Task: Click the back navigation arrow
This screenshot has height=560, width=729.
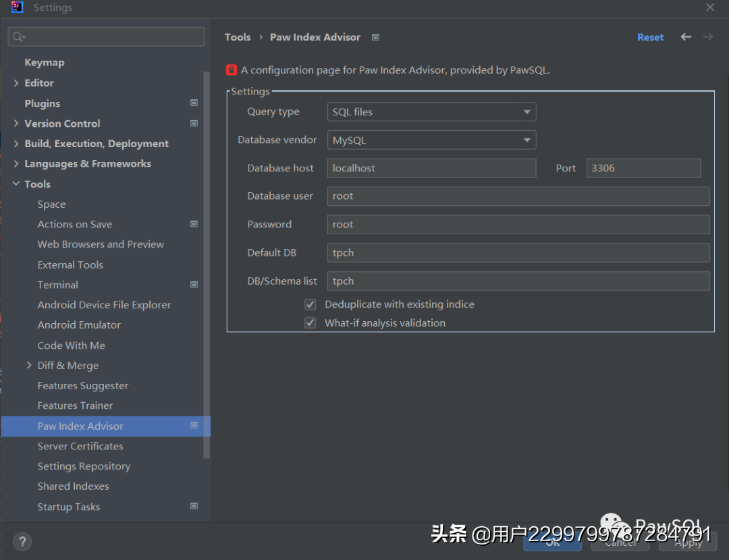Action: pos(686,37)
